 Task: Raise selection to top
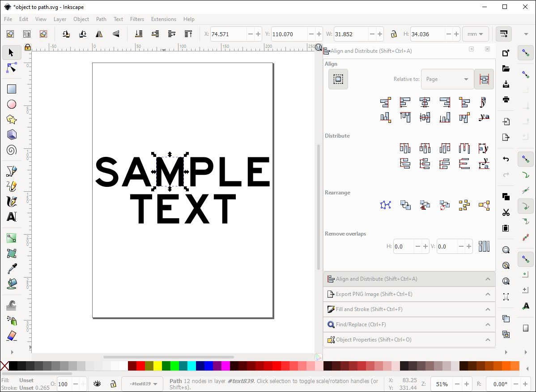click(188, 34)
